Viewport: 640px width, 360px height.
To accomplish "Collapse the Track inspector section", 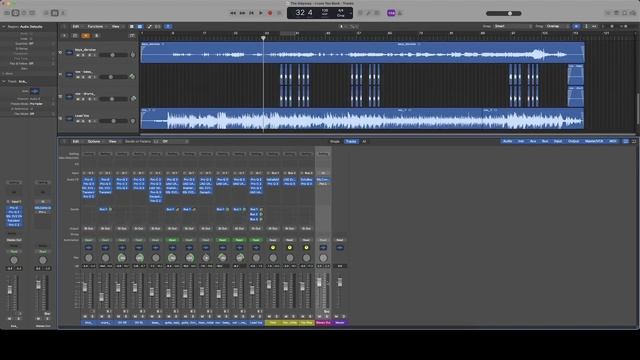I will tap(4, 82).
